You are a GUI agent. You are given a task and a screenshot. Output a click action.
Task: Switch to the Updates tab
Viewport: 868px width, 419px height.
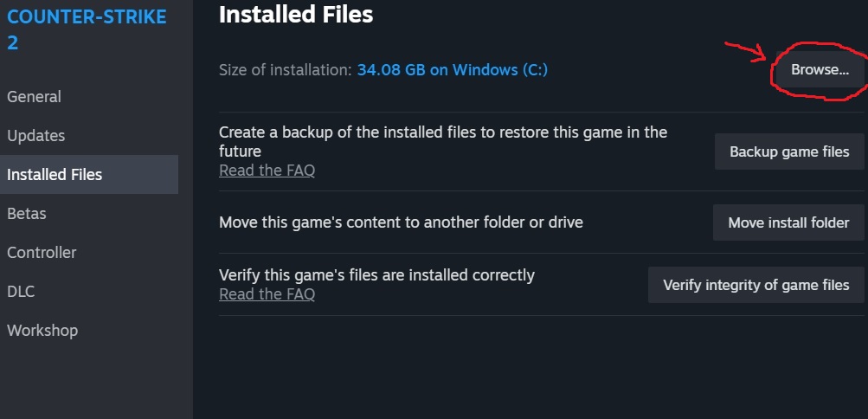pyautogui.click(x=36, y=136)
